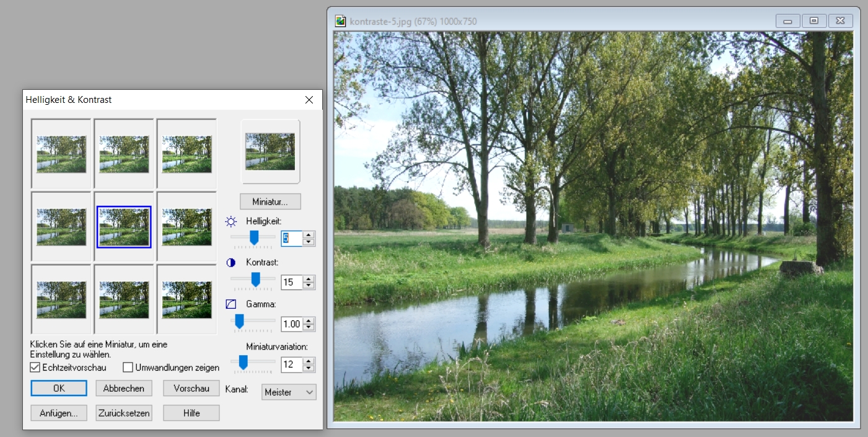
Task: Click the Helligkeit sun icon
Action: [x=230, y=221]
